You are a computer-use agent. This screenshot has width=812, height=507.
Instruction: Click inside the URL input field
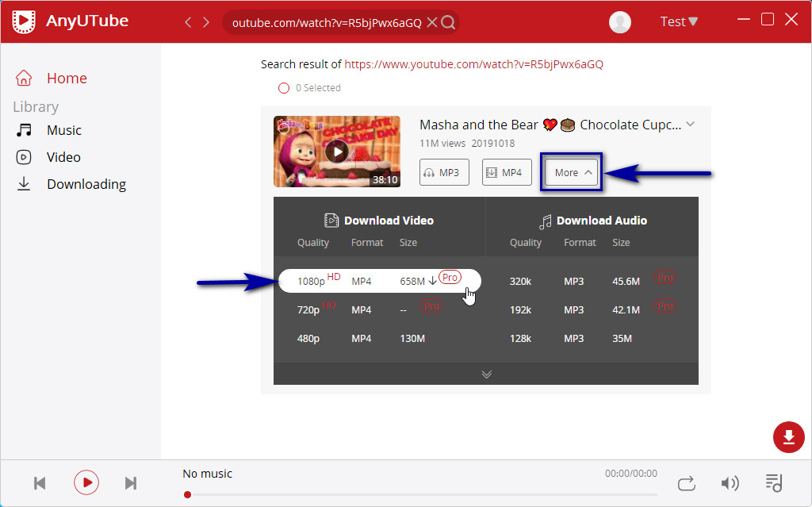(x=326, y=23)
